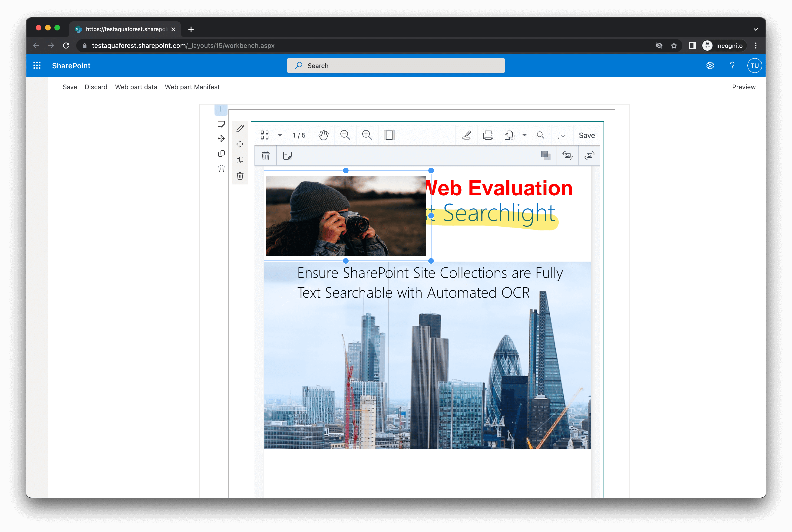This screenshot has height=532, width=792.
Task: Select the hand pan tool
Action: point(323,135)
